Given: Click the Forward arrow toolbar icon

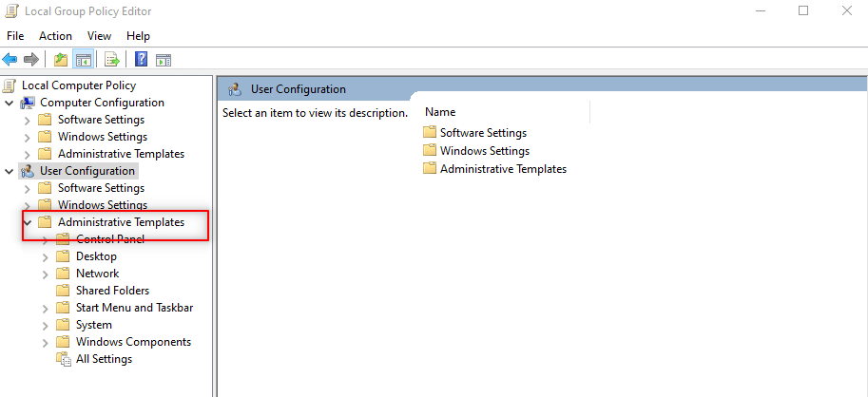Looking at the screenshot, I should (31, 59).
